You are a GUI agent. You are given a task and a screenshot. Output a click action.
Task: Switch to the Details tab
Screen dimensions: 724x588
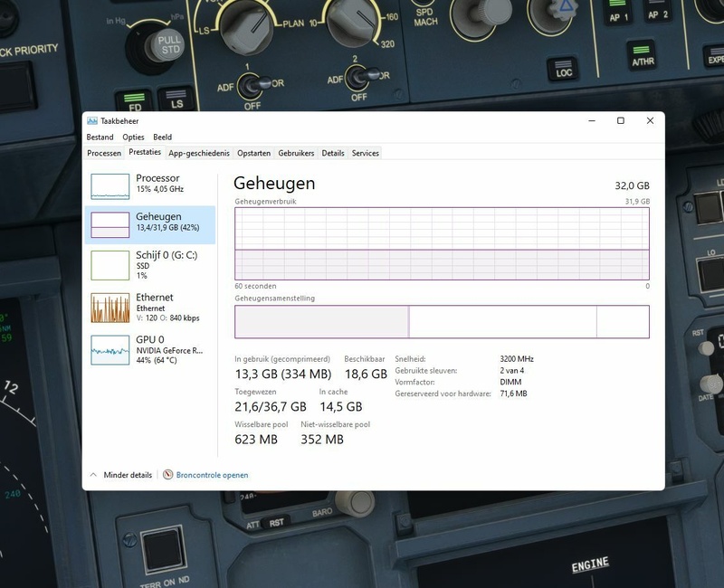pyautogui.click(x=333, y=153)
